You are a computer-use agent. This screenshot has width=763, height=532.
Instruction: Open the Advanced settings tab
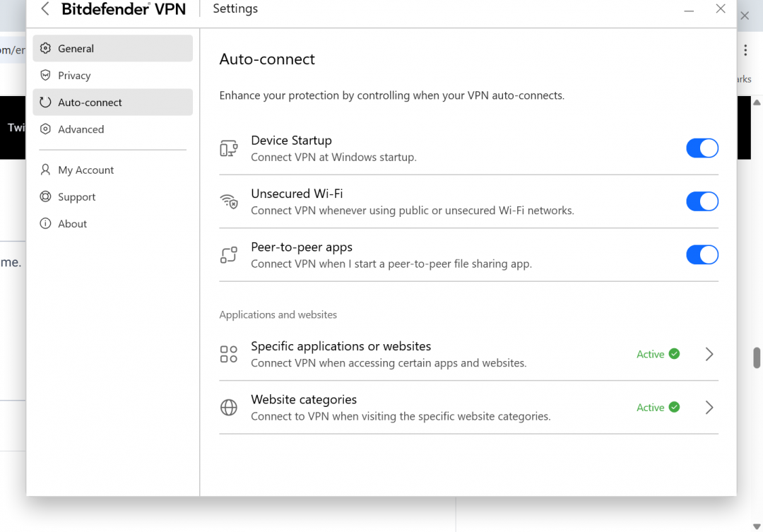pos(113,129)
